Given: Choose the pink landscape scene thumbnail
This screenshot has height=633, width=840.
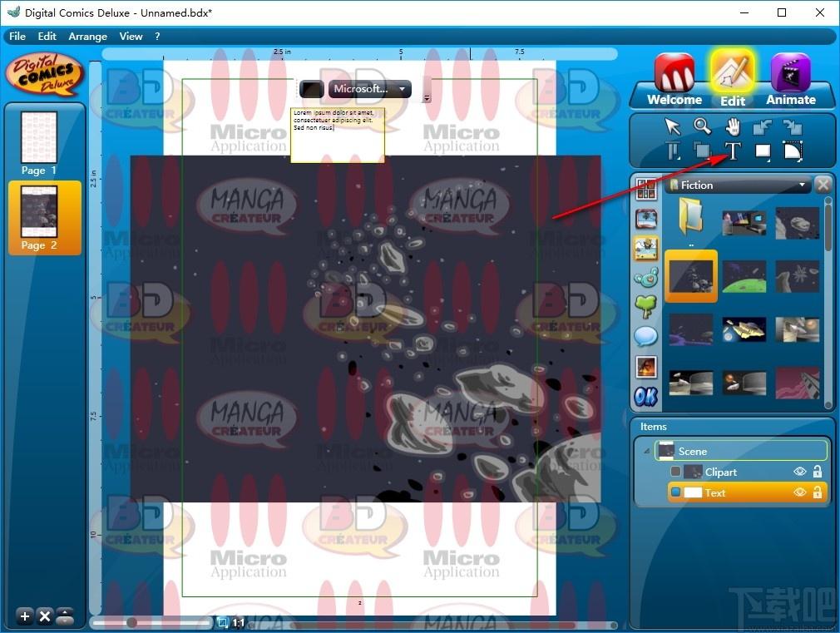Looking at the screenshot, I should (797, 383).
